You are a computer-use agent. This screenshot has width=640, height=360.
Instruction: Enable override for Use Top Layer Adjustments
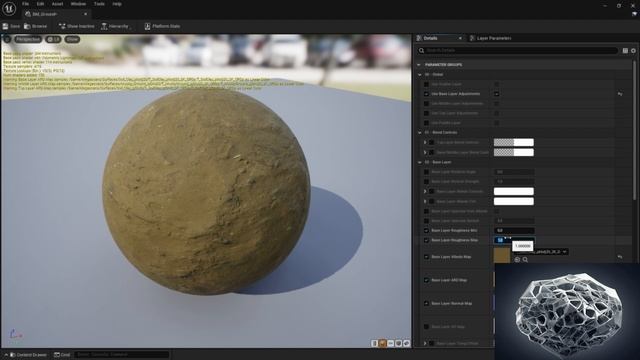tap(426, 113)
